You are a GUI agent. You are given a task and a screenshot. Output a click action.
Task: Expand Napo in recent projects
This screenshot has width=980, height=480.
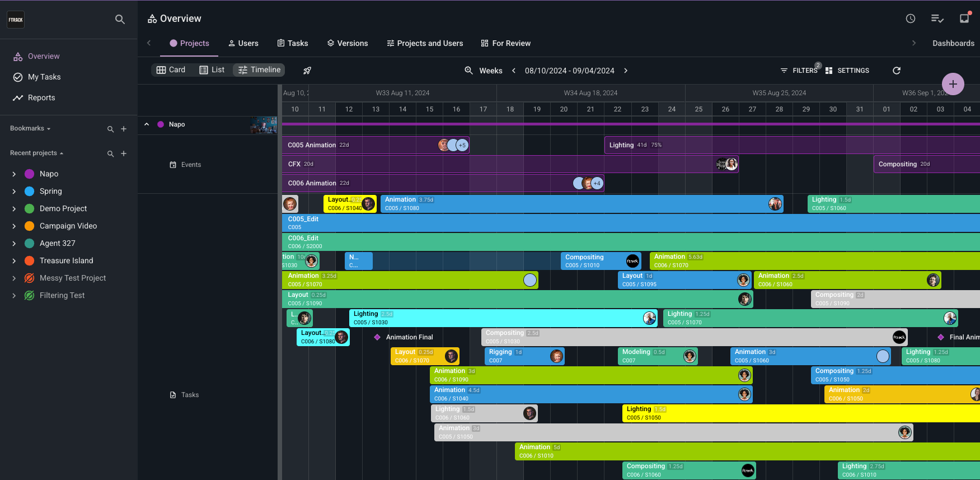[14, 174]
